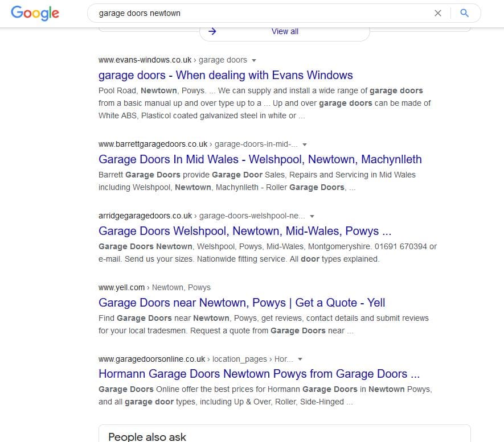Open Garage Doors In Mid Wales result
Image resolution: width=504 pixels, height=442 pixels.
click(260, 159)
